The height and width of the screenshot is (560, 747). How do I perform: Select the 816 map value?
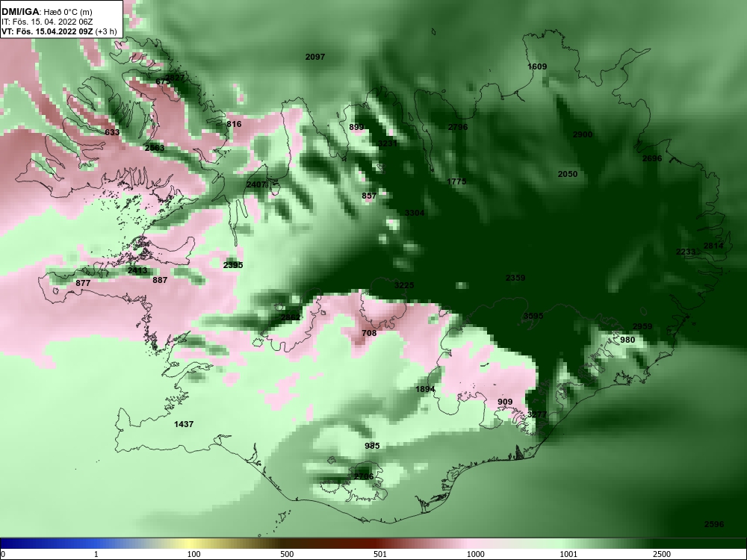[x=234, y=124]
